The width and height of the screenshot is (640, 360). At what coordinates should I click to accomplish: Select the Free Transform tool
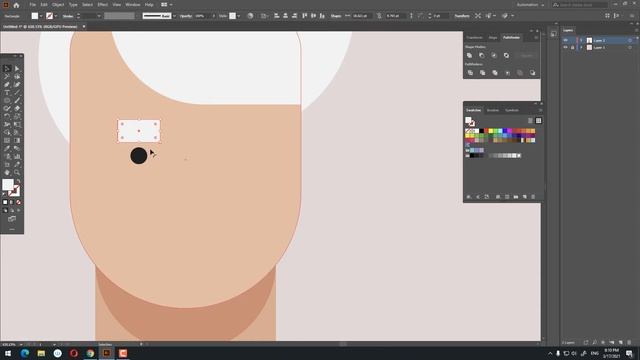17,124
